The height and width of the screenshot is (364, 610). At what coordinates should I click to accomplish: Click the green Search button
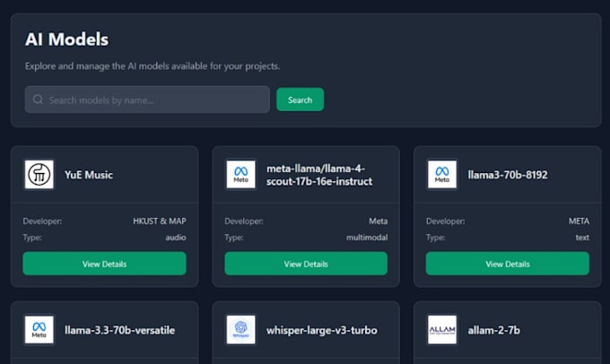pos(300,100)
